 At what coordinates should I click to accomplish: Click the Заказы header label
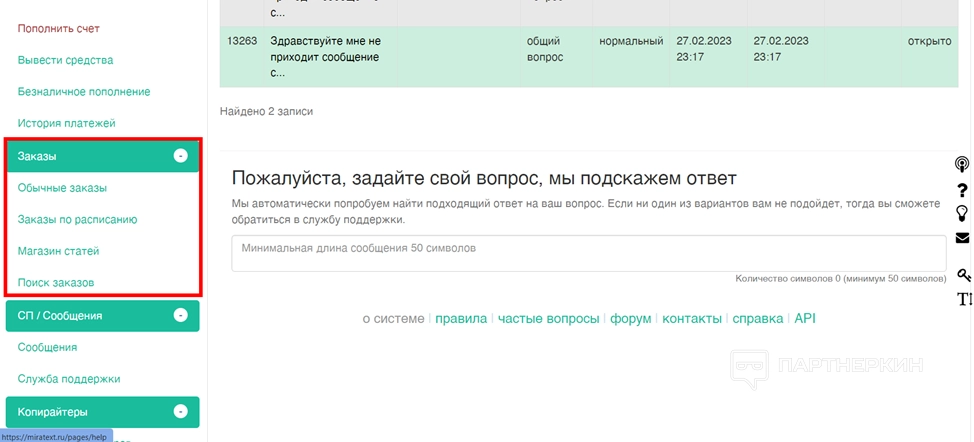point(37,156)
